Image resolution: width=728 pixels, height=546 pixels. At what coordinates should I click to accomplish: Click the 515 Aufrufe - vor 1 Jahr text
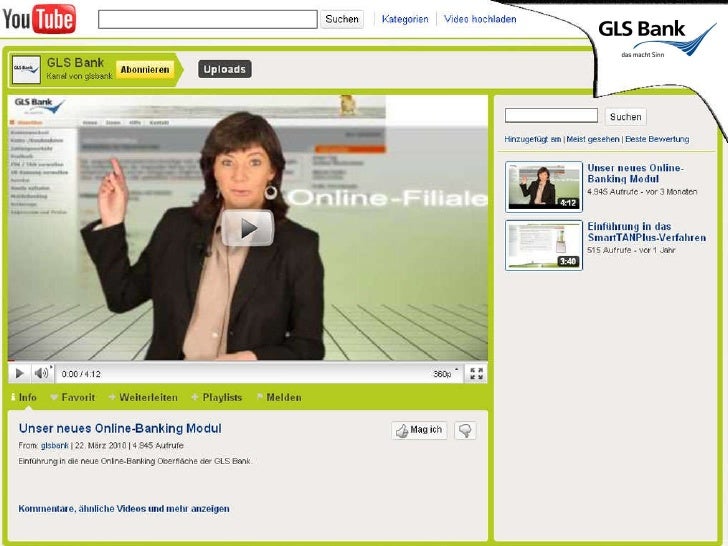[x=631, y=250]
